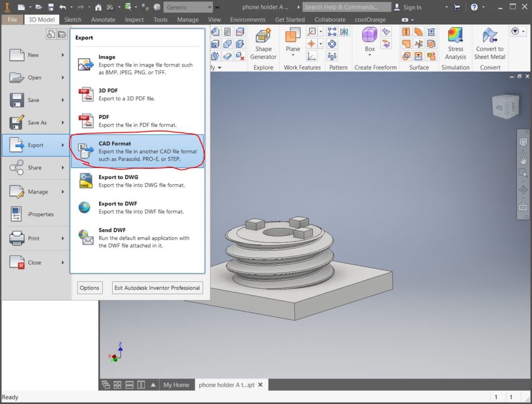Open the Collaborate ribbon tab
The width and height of the screenshot is (532, 404).
click(330, 20)
